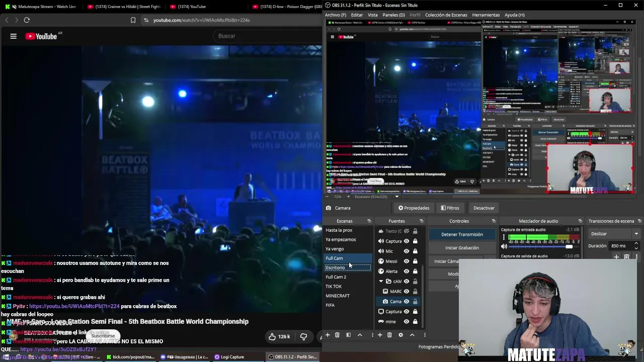Screen dimensions: 644x362
Task: Collapse the cAM group in Fuentes
Action: tap(381, 281)
